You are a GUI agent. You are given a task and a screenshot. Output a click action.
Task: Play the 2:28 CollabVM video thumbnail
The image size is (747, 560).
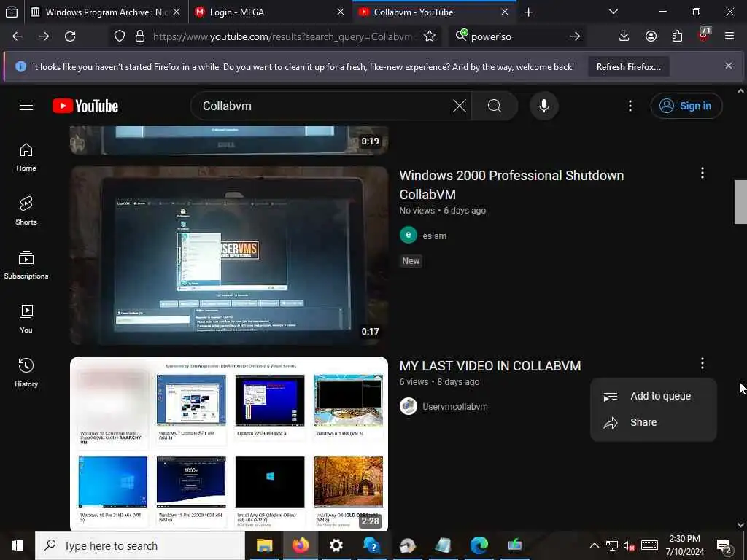pos(229,444)
